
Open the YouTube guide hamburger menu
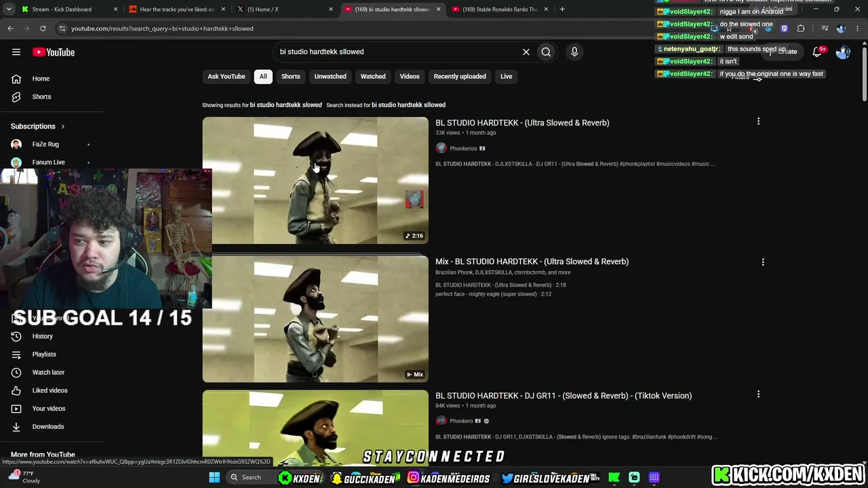(16, 52)
